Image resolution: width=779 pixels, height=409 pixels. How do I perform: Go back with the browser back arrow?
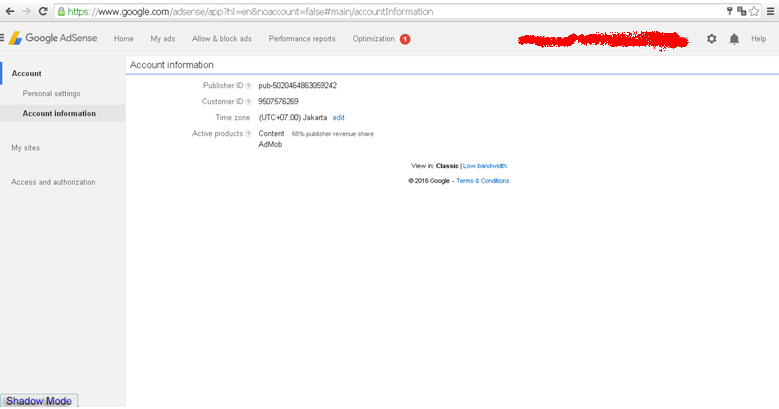[x=9, y=11]
